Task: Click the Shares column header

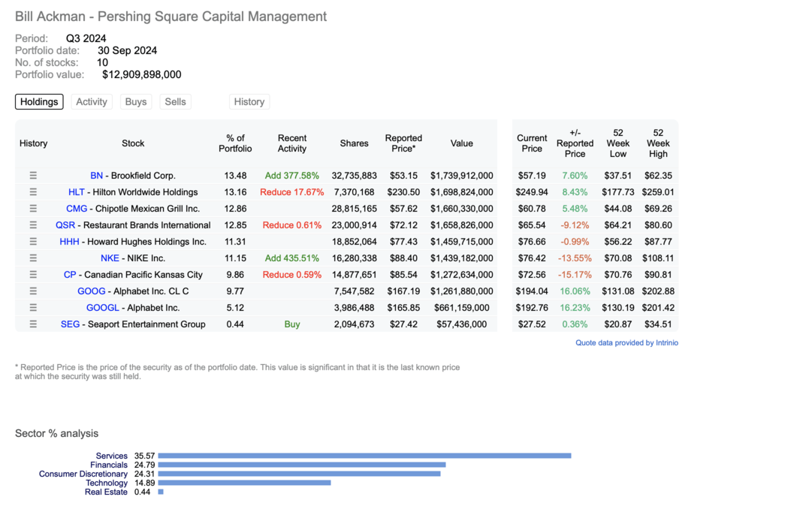Action: point(355,143)
